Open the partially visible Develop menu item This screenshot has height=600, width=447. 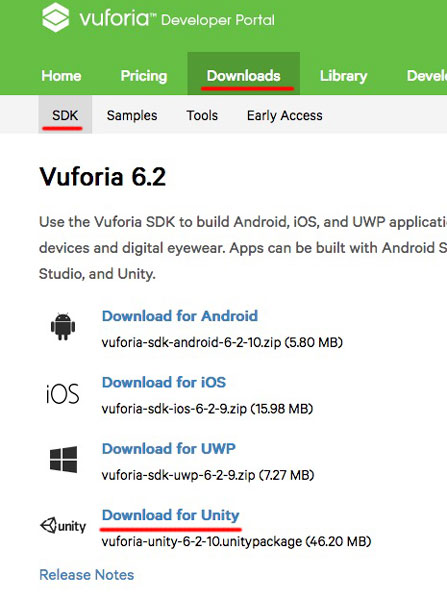point(427,76)
